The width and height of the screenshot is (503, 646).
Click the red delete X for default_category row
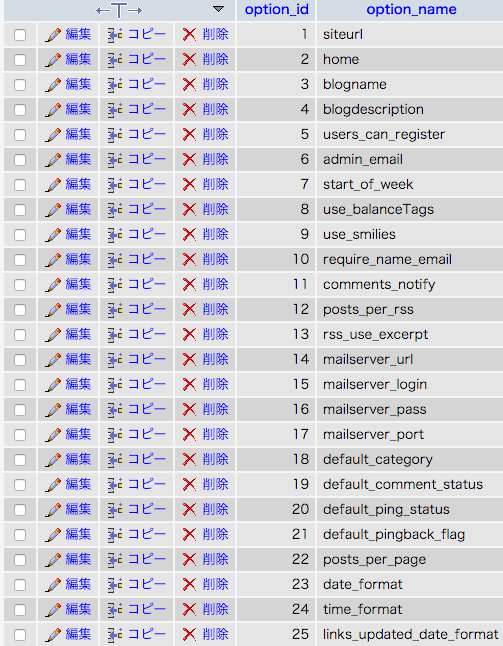pos(189,460)
